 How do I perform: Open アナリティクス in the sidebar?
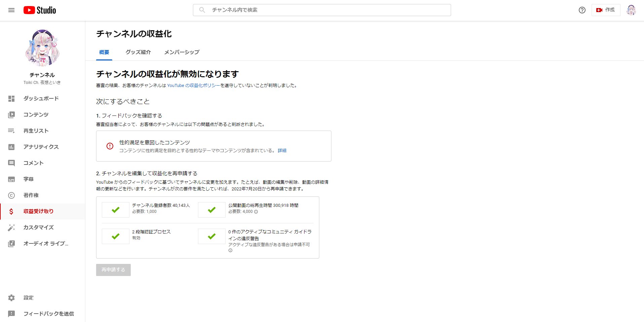42,147
